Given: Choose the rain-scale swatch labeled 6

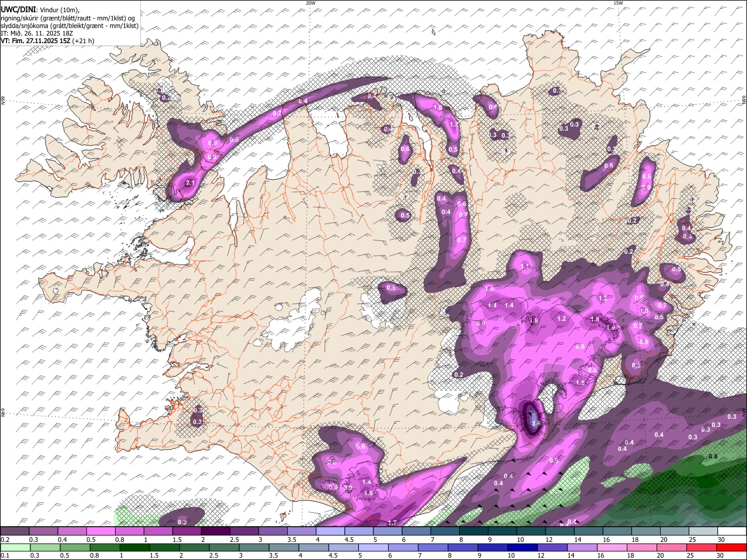Looking at the screenshot, I should pyautogui.click(x=403, y=547).
